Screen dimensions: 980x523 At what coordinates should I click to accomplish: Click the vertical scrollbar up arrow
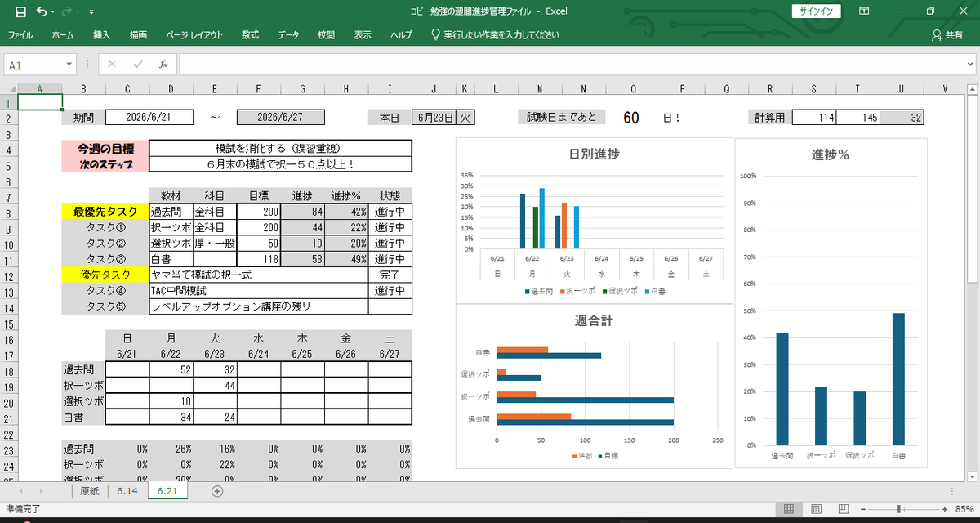pos(973,88)
